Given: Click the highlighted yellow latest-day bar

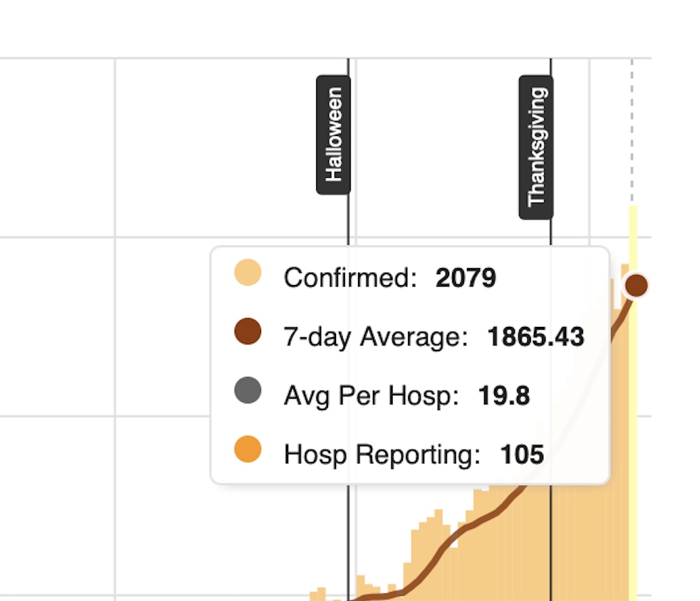Looking at the screenshot, I should (x=632, y=403).
